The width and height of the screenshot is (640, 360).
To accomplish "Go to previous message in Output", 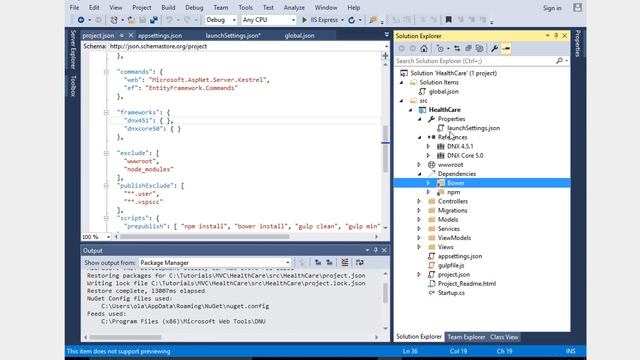I will coord(318,262).
